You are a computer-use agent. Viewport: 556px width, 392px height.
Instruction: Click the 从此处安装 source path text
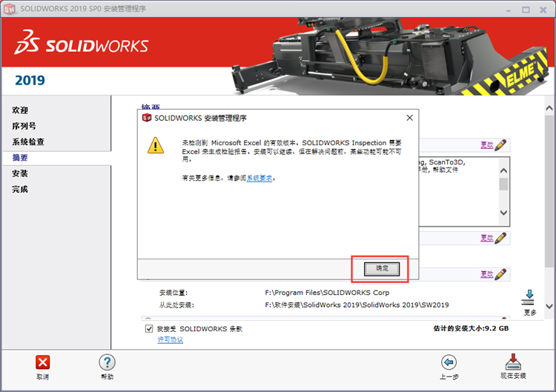click(x=357, y=305)
